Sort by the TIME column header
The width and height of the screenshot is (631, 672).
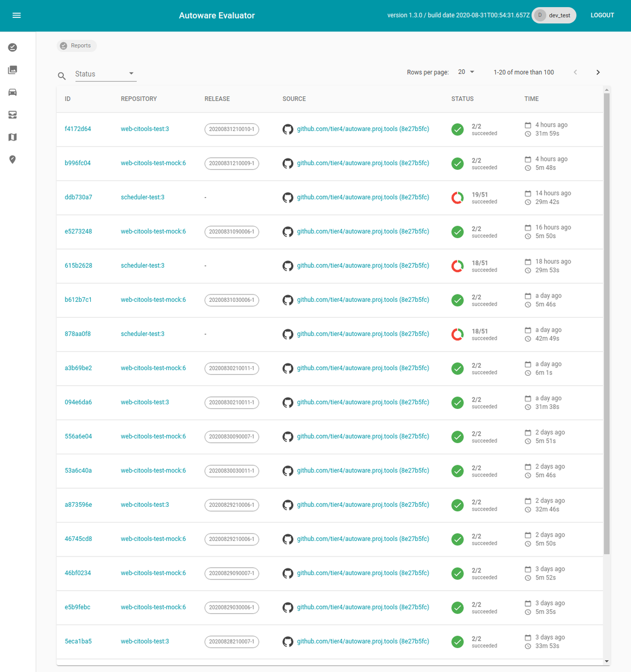(x=532, y=99)
